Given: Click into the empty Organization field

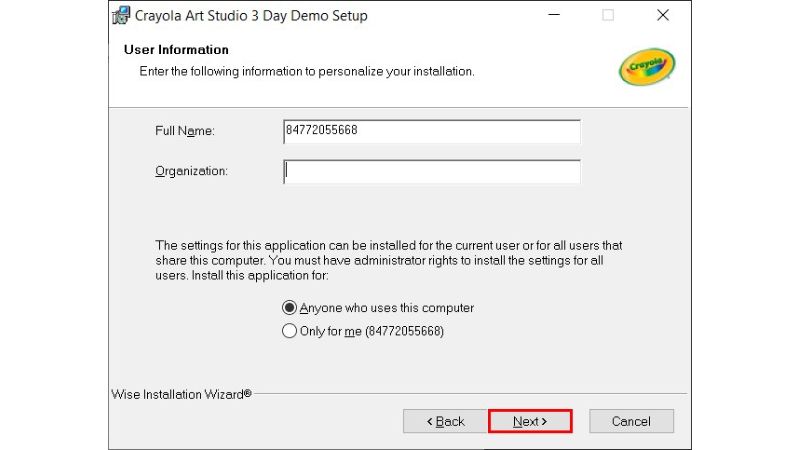Looking at the screenshot, I should click(431, 172).
